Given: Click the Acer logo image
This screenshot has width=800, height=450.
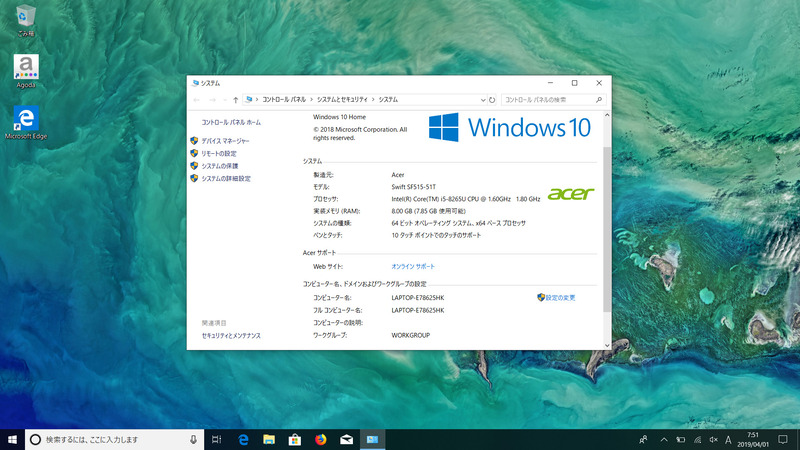Looking at the screenshot, I should (571, 194).
